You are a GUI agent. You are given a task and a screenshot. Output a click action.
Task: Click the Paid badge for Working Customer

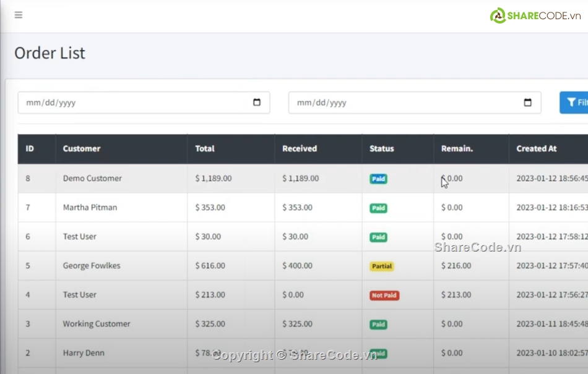click(378, 325)
